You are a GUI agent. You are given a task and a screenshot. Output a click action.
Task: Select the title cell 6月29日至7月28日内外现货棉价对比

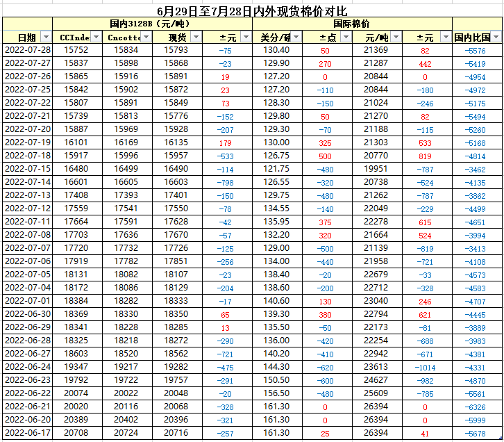click(x=252, y=11)
